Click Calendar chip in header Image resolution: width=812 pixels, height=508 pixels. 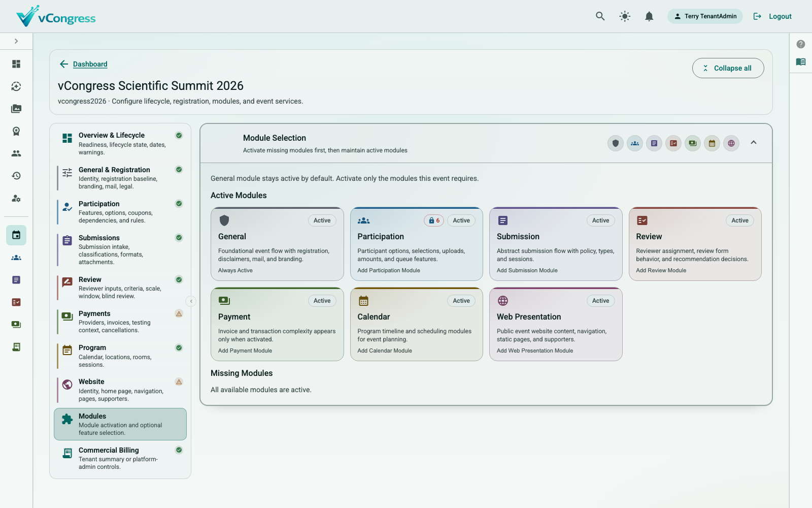(x=712, y=143)
